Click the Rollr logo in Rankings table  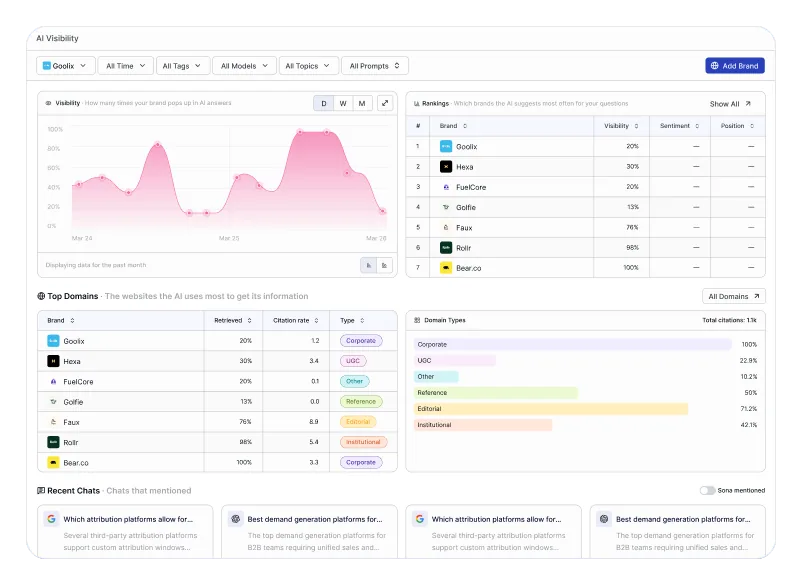446,248
